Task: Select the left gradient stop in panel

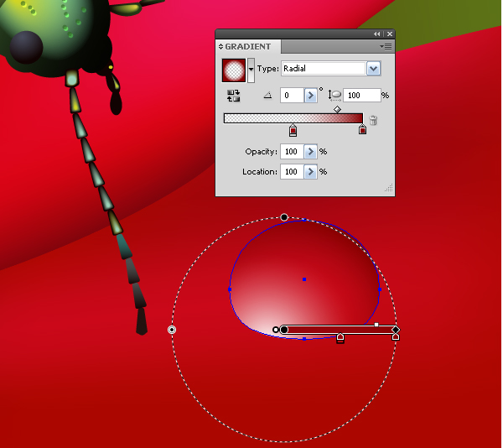Action: (x=293, y=130)
